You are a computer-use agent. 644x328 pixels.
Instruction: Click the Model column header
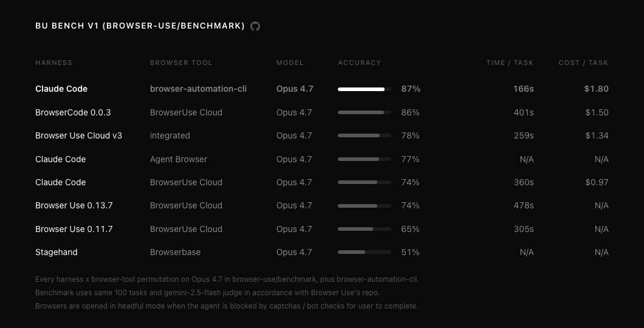[290, 63]
